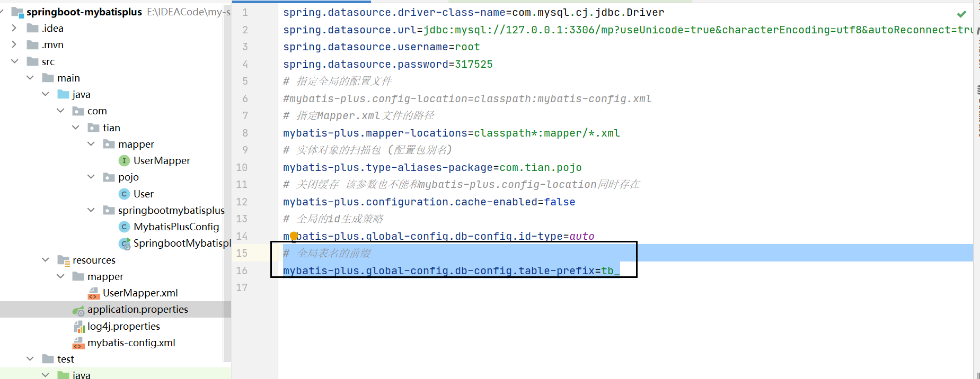Click the log4j.properties file icon
This screenshot has height=379, width=980.
(79, 327)
